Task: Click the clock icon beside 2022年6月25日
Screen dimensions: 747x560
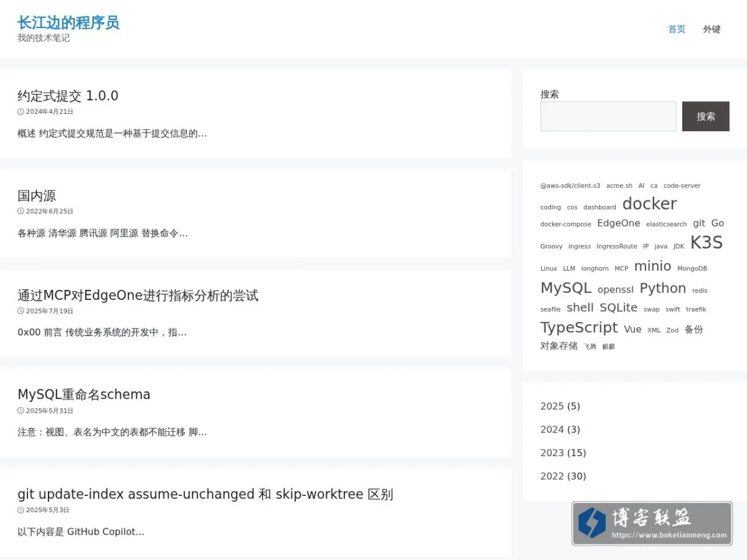Action: [21, 212]
